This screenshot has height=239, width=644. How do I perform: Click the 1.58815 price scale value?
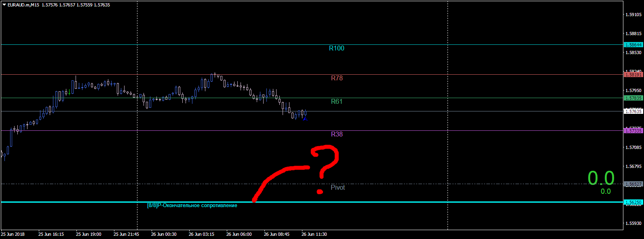633,34
